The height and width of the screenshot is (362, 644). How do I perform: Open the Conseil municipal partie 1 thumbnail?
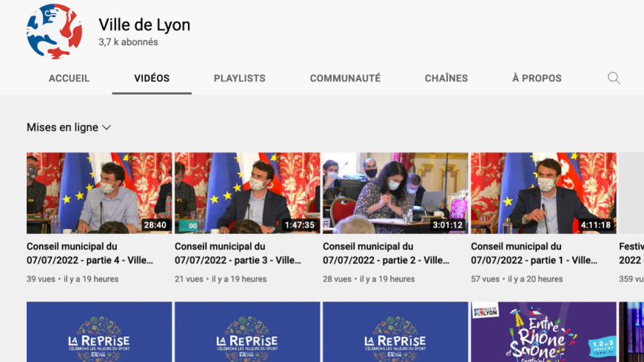[x=543, y=192]
